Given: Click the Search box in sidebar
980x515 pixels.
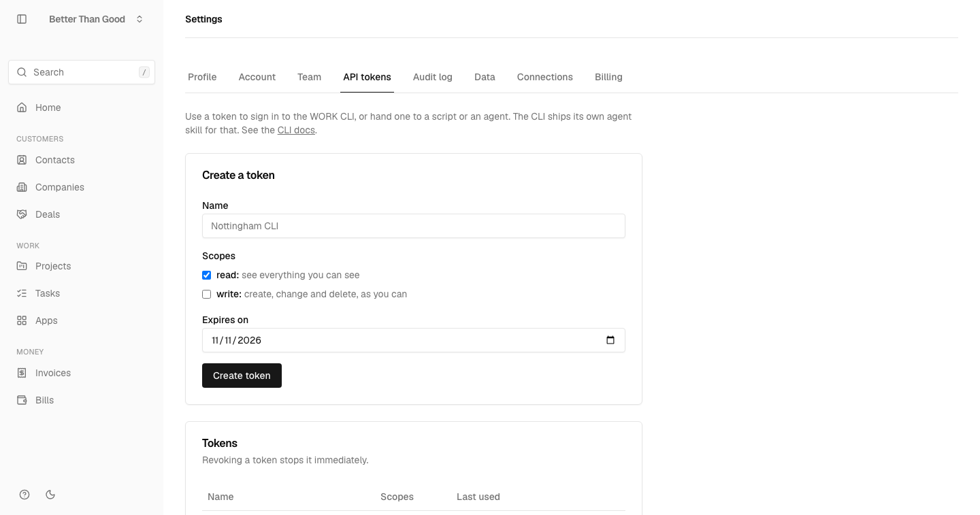Looking at the screenshot, I should point(82,72).
